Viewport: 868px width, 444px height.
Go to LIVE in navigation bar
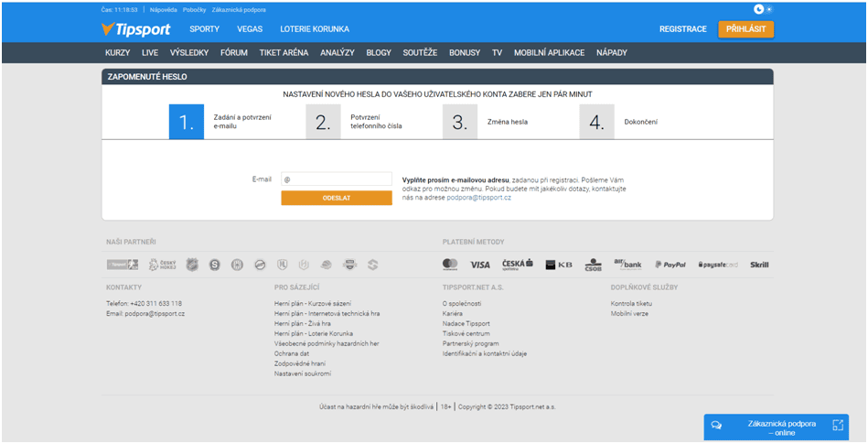coord(150,53)
